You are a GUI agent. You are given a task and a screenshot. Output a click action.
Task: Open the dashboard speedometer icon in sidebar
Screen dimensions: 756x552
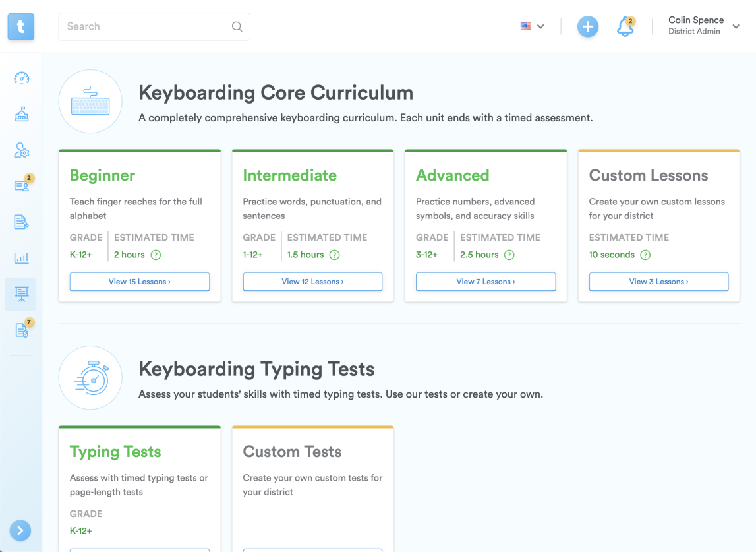click(21, 78)
